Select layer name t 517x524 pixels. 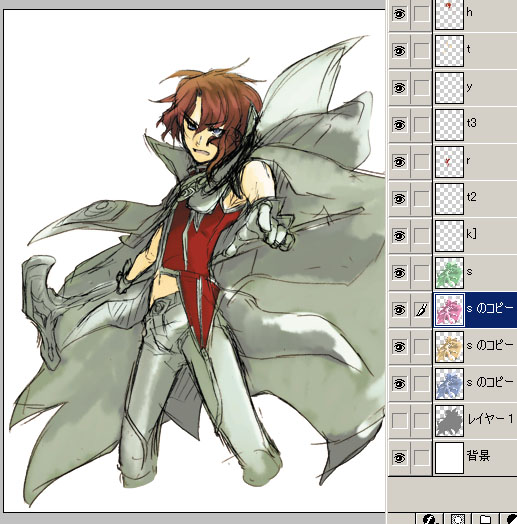[x=469, y=49]
